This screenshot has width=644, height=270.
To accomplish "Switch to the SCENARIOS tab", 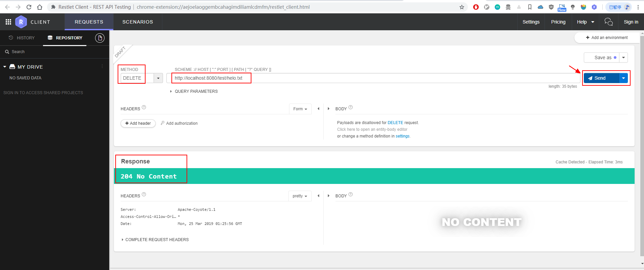I will 137,22.
